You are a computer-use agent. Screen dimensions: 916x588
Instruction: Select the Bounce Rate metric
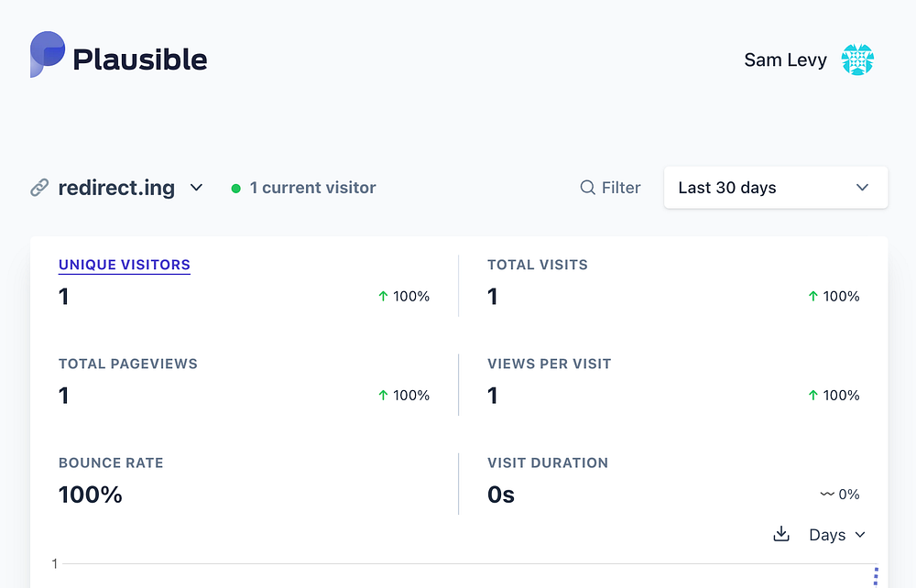click(111, 463)
